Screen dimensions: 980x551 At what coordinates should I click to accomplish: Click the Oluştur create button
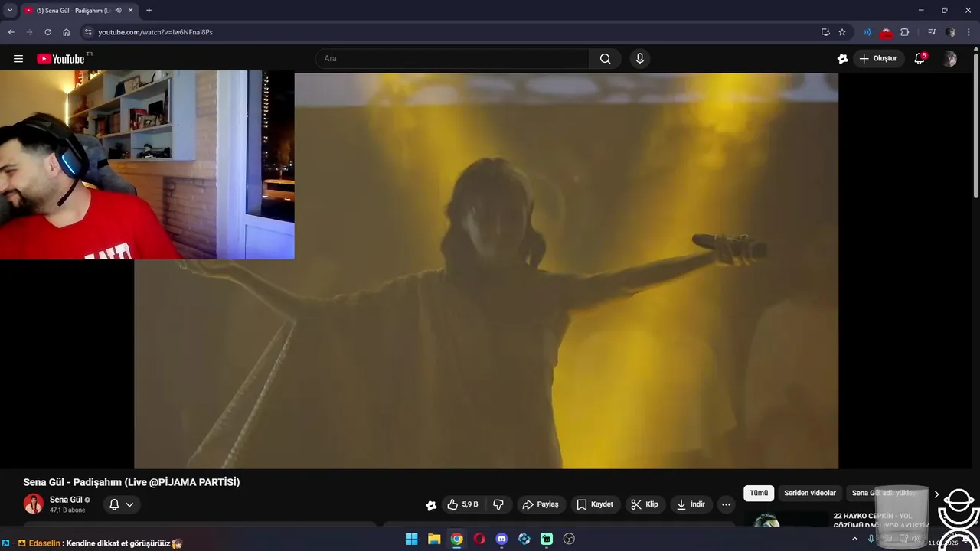tap(879, 59)
